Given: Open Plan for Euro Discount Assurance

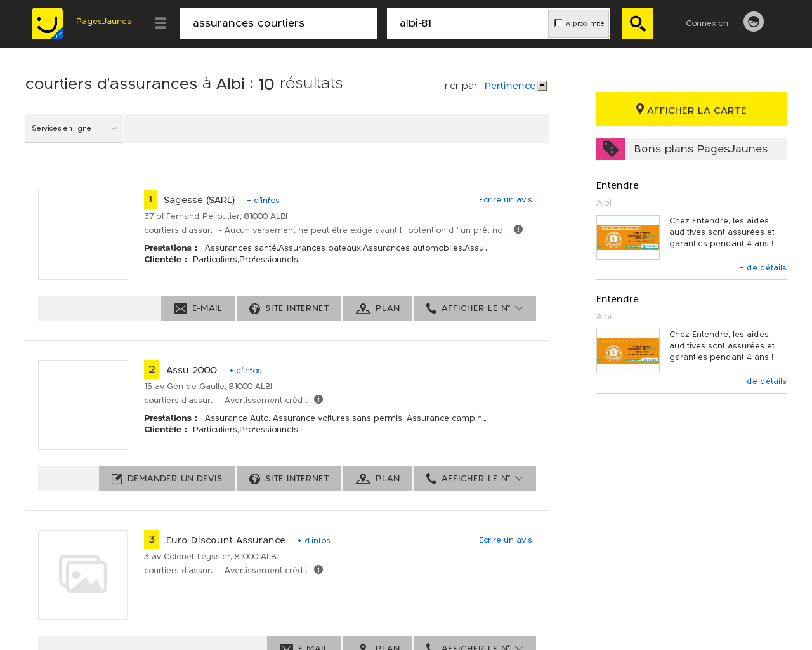Looking at the screenshot, I should pos(377,643).
